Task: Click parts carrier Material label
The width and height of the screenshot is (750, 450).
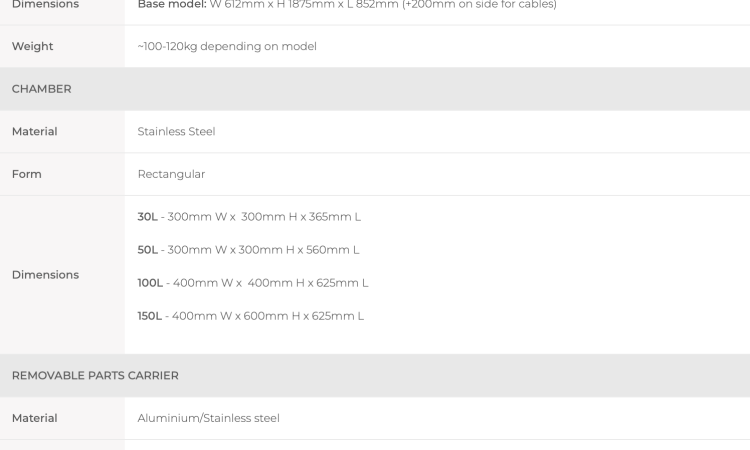Action: pyautogui.click(x=34, y=418)
